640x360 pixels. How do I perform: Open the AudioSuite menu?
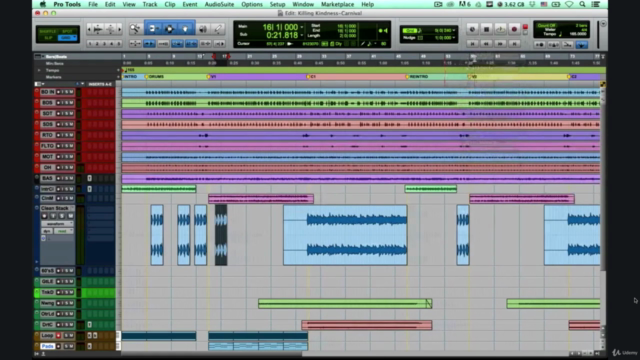click(219, 4)
